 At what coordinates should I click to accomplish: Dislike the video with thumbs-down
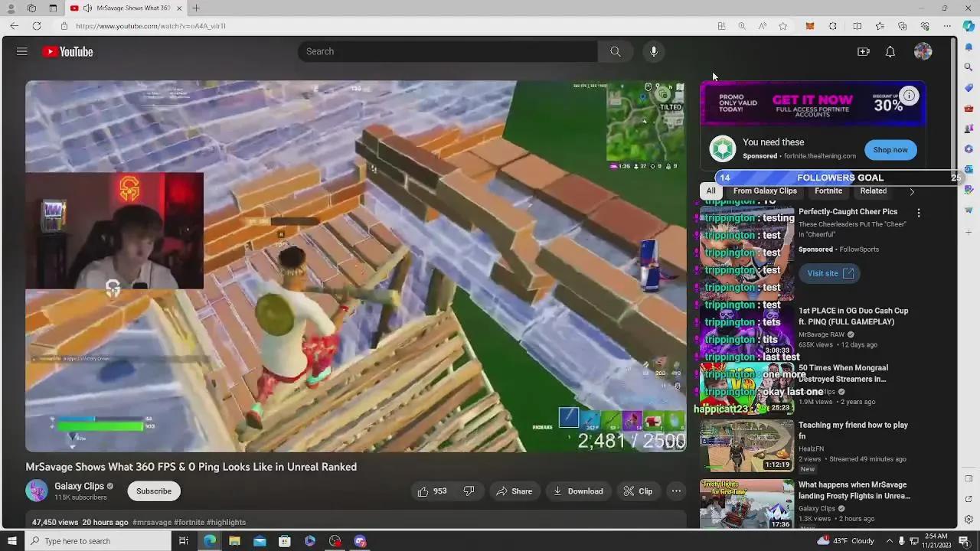(x=469, y=491)
